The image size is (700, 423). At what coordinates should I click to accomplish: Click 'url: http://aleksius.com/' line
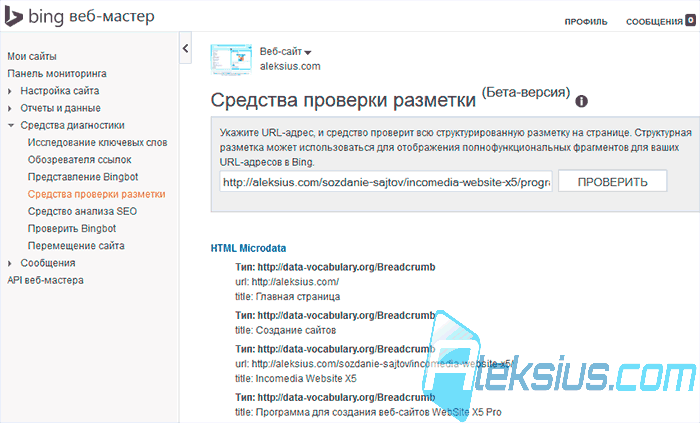coord(287,282)
